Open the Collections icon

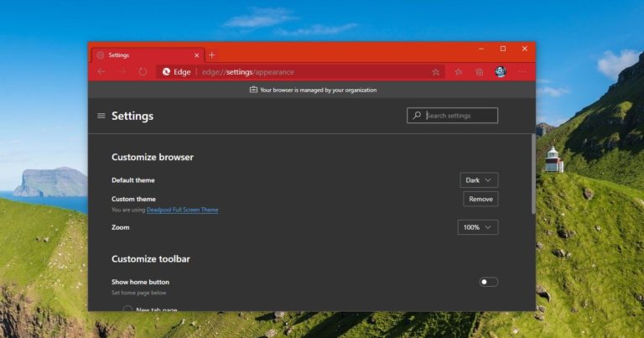[x=480, y=72]
